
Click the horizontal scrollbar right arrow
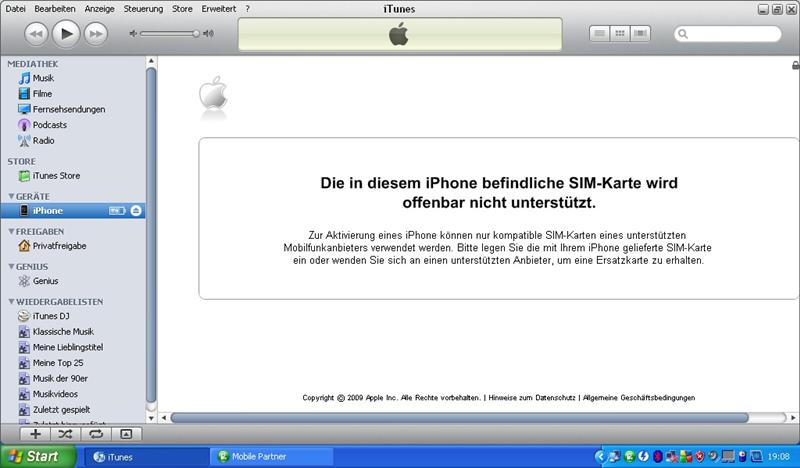[793, 418]
